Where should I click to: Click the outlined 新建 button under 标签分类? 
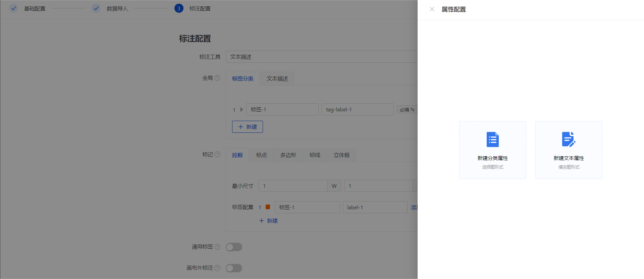248,127
